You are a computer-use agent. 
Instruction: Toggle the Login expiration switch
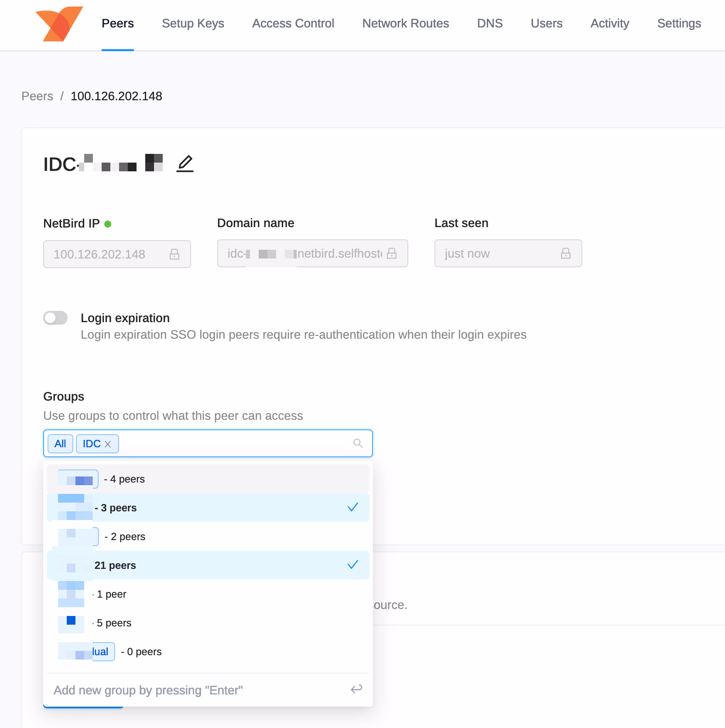coord(55,318)
